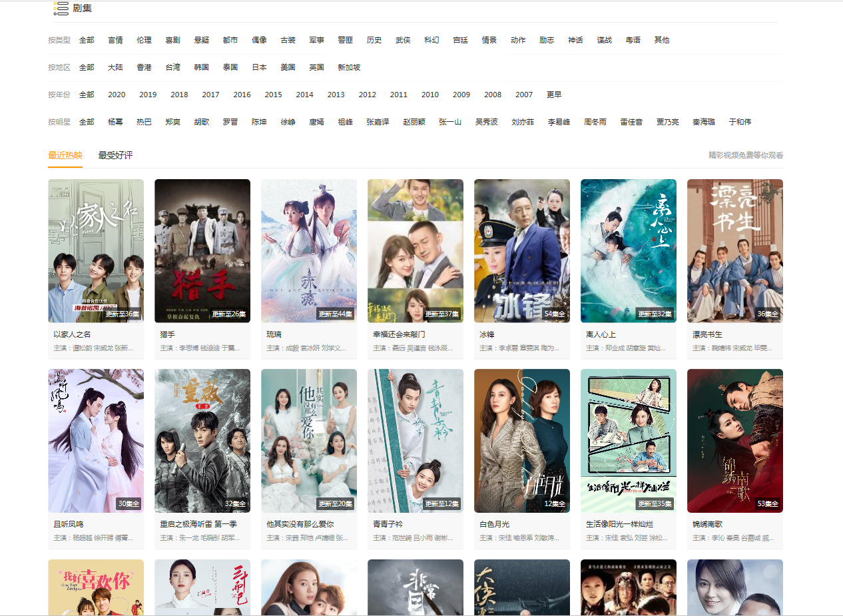This screenshot has width=843, height=616.
Task: Click 主演 cast line under 青青子衿
Action: point(413,537)
